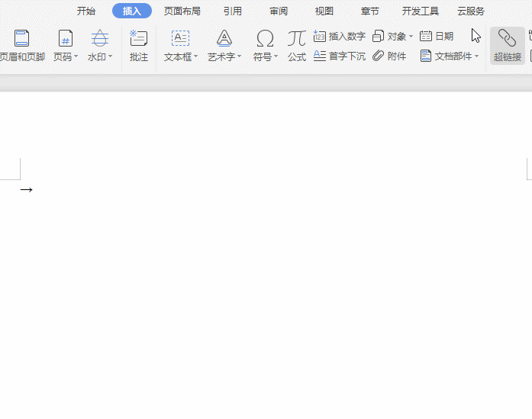Click the Header and Footer (页眉和页脚) icon
532x419 pixels.
click(x=21, y=39)
